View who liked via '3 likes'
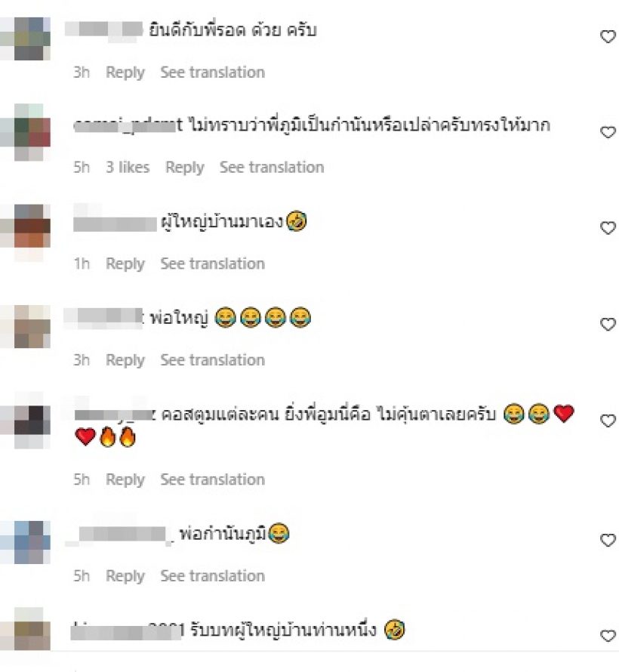The image size is (619, 672). pyautogui.click(x=128, y=167)
